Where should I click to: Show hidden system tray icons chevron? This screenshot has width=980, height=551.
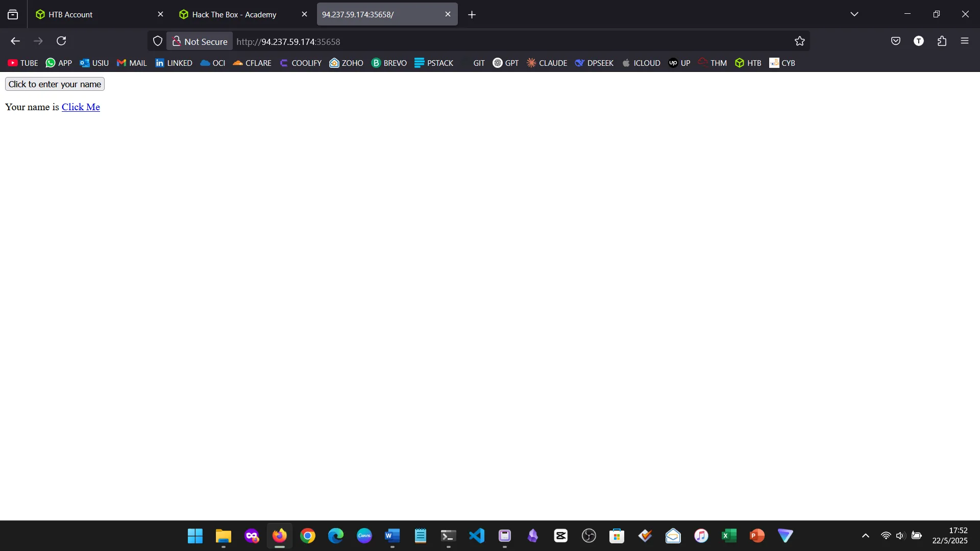865,536
